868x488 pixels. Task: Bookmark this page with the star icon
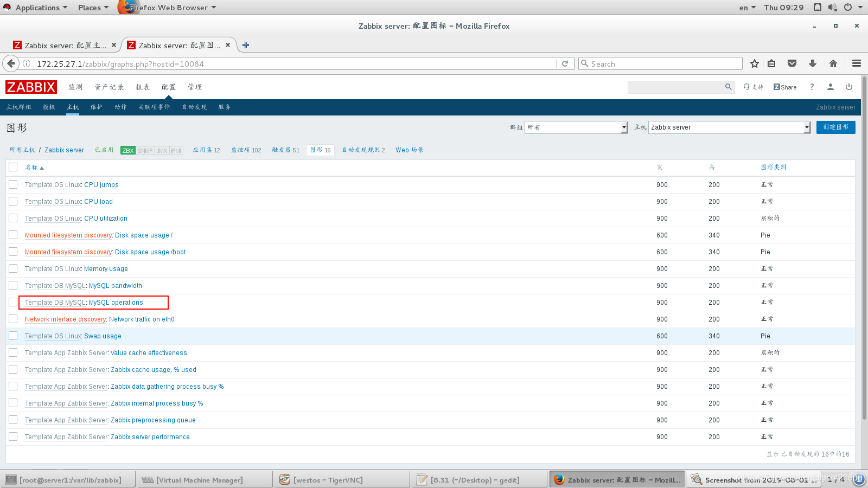coord(754,63)
